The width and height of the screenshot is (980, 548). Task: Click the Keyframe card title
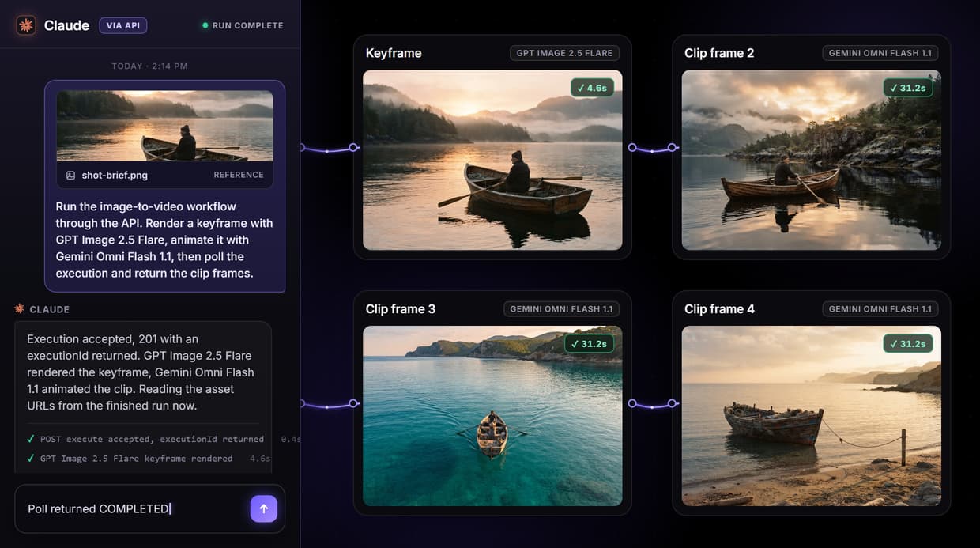point(394,53)
